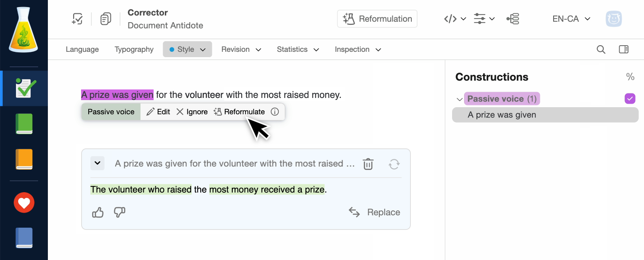Click the thumbs up icon
Viewport: 644px width, 260px height.
98,213
